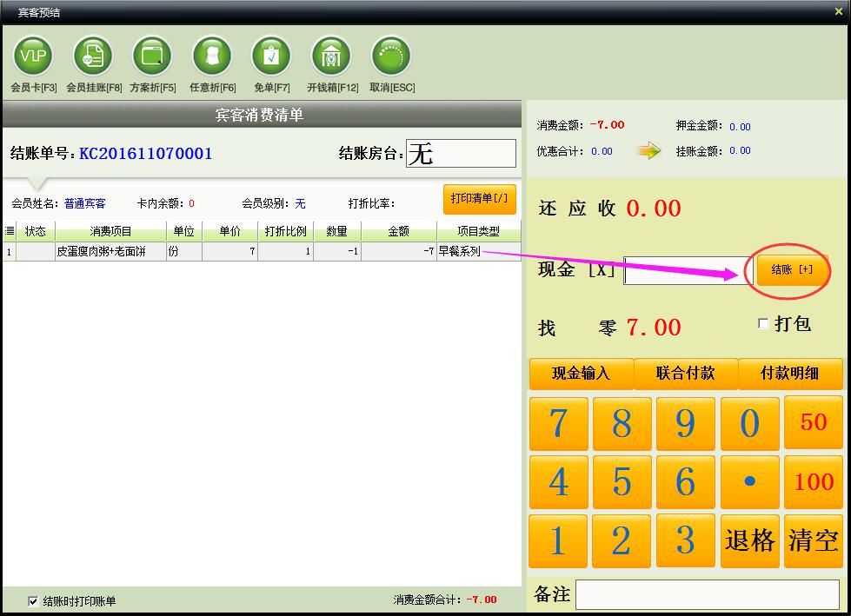The image size is (851, 616).
Task: Close the 宾客预结 window
Action: 839,11
